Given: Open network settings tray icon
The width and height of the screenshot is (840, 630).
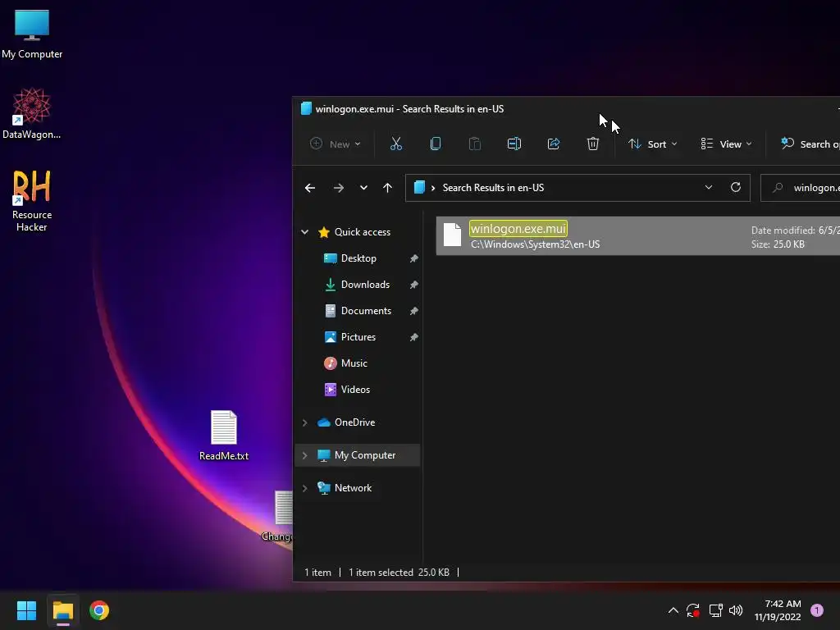Looking at the screenshot, I should pyautogui.click(x=715, y=610).
